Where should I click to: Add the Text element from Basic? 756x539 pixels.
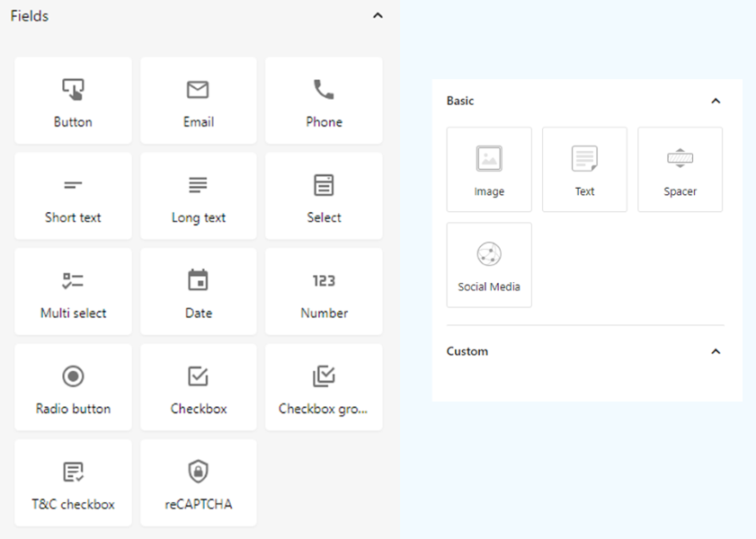[x=585, y=170]
